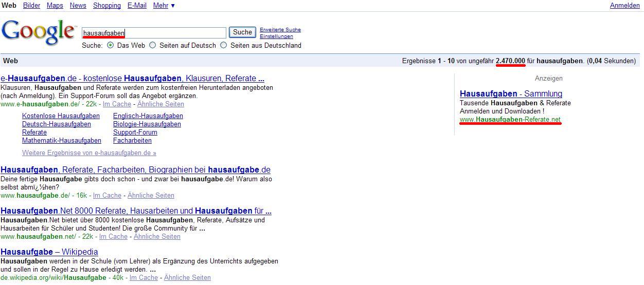The image size is (644, 285).
Task: Choose 'Seiten aus Deutschland' radio button
Action: [x=223, y=45]
